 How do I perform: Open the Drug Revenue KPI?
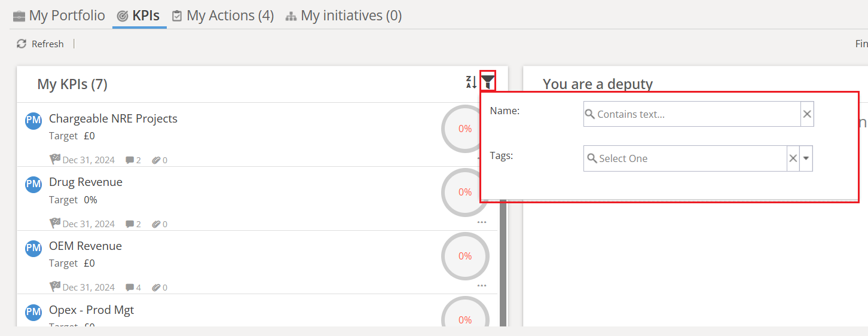click(x=85, y=182)
